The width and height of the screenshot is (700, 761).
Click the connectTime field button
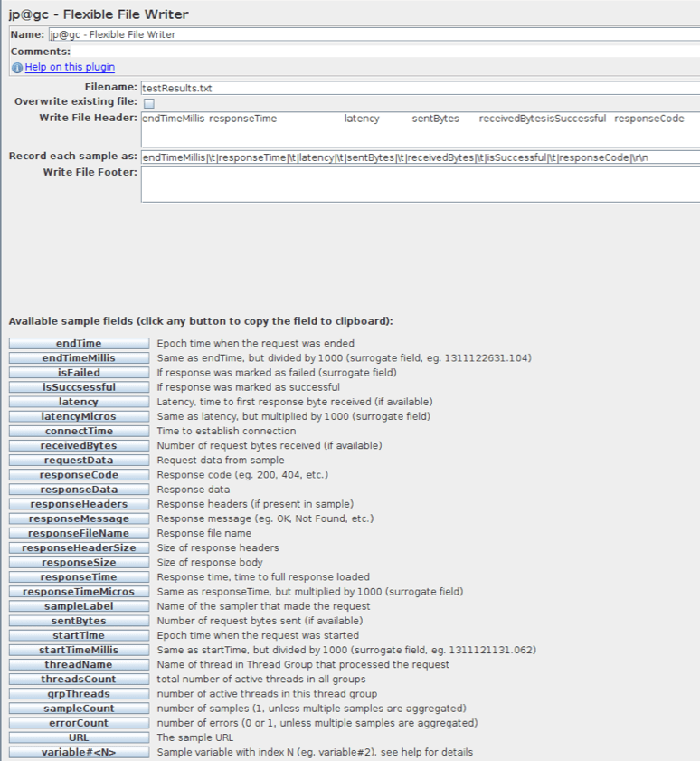[x=79, y=431]
